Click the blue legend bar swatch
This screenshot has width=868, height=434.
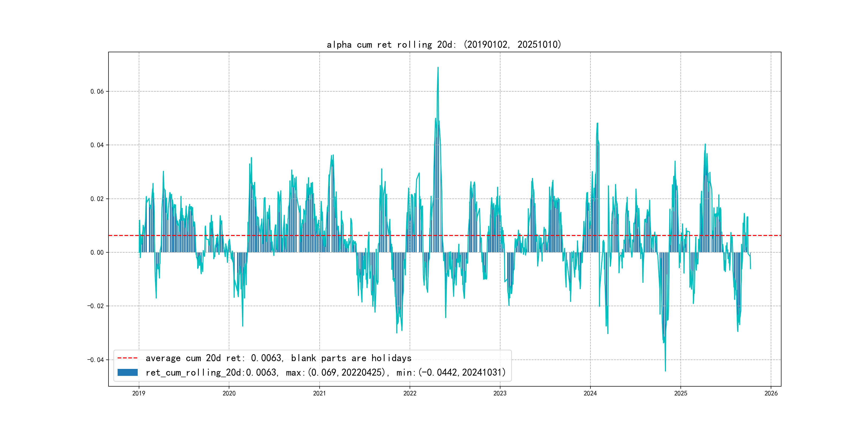(x=127, y=372)
